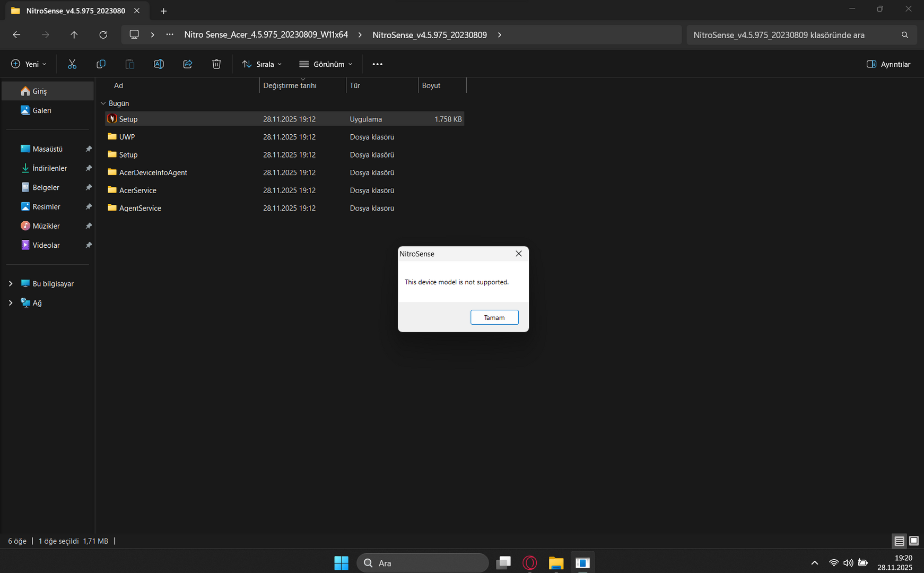
Task: Select Giriş in the navigation pane
Action: 48,91
